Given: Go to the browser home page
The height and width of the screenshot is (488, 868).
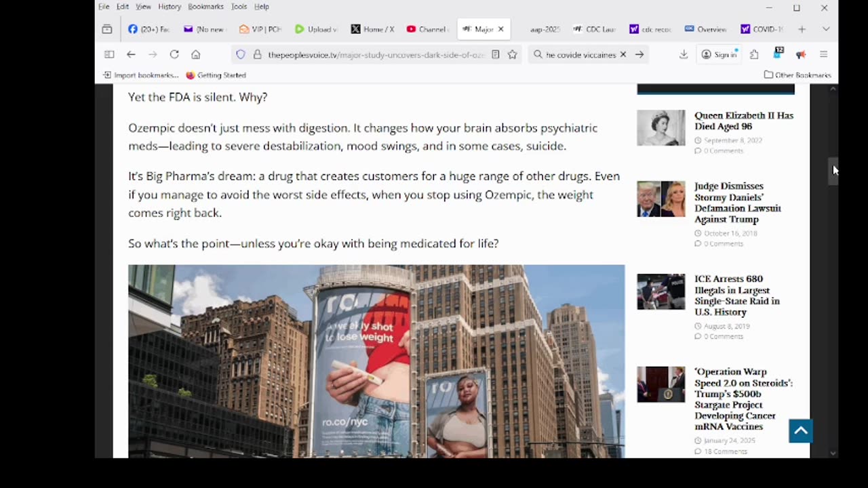Looking at the screenshot, I should pyautogui.click(x=196, y=54).
